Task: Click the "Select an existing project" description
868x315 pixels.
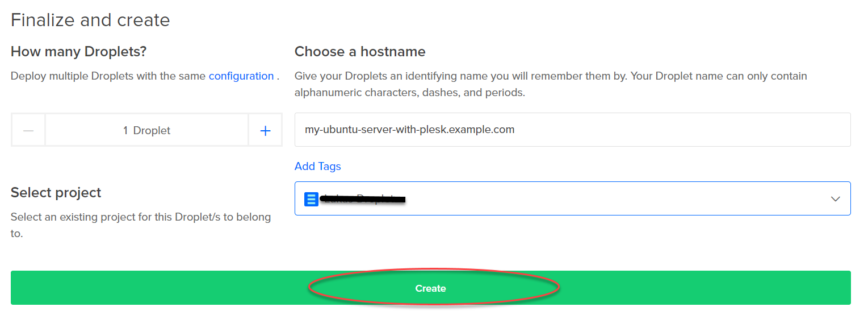Action: pos(140,225)
